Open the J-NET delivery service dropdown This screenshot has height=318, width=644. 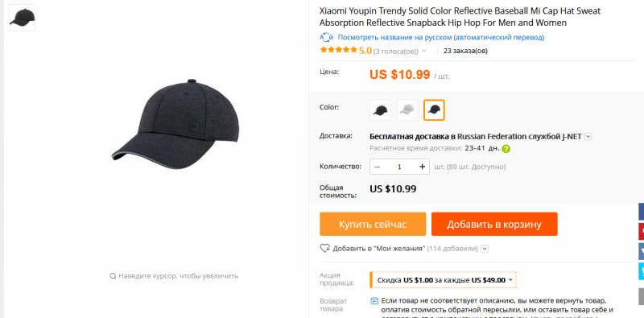(588, 136)
